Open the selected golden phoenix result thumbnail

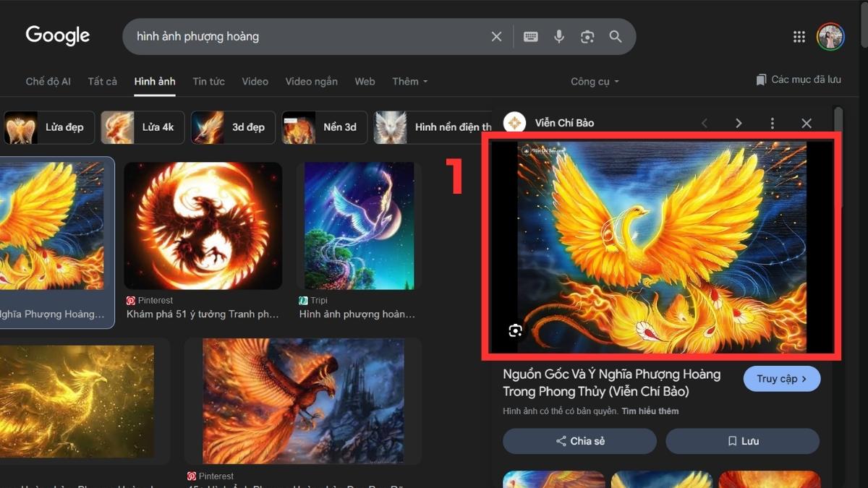pos(52,226)
